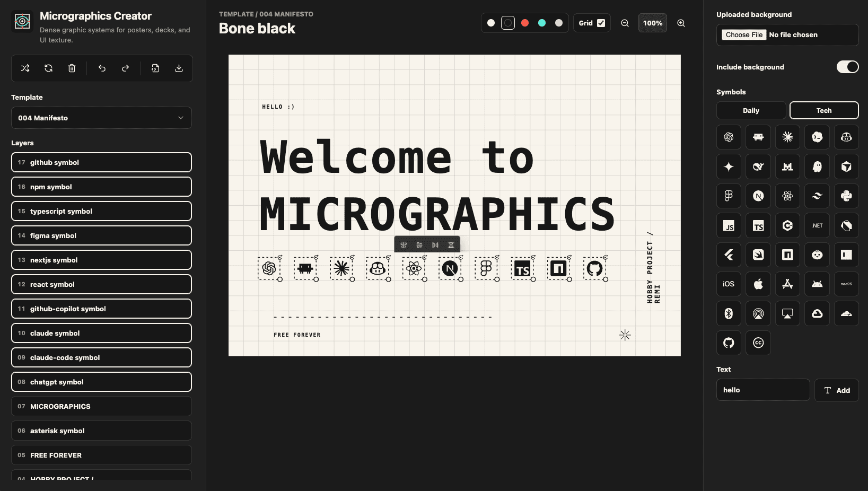Screen dimensions: 868x491
Task: Click the Add text button
Action: (x=837, y=390)
